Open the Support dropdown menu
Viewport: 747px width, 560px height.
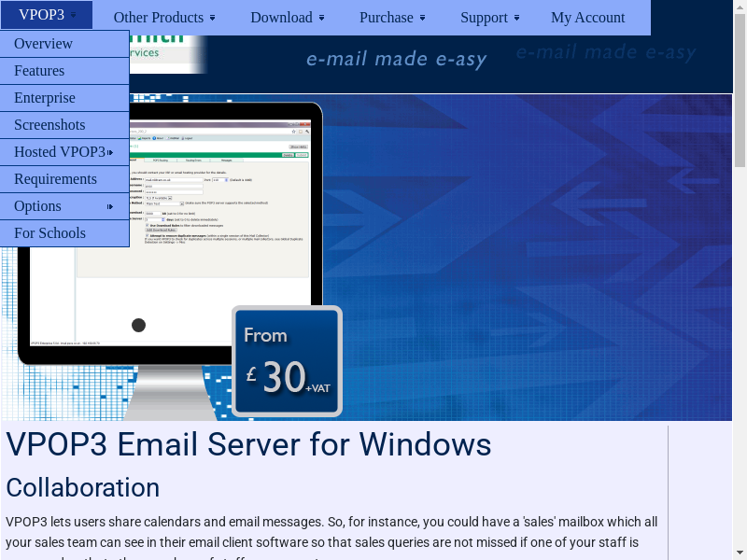pos(489,17)
